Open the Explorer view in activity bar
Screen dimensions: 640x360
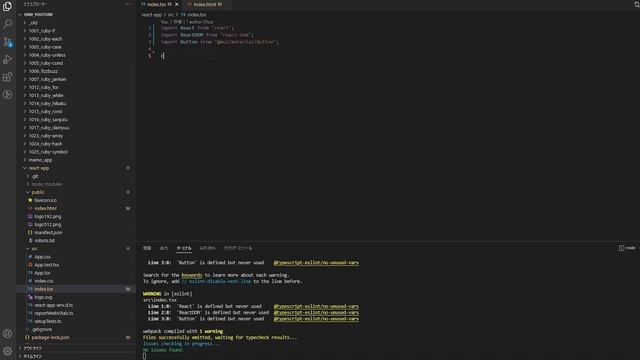click(7, 6)
